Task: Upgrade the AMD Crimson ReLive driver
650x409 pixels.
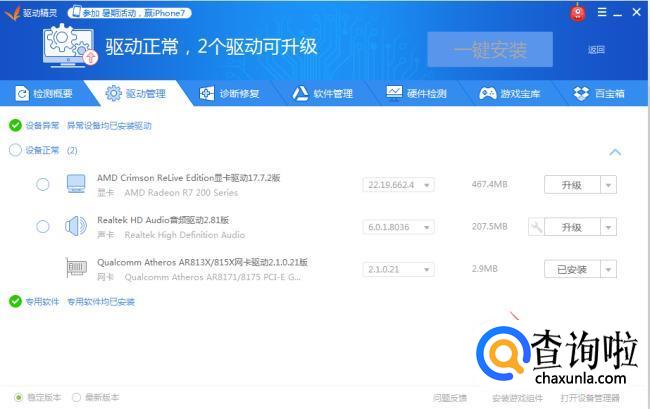Action: pyautogui.click(x=572, y=185)
